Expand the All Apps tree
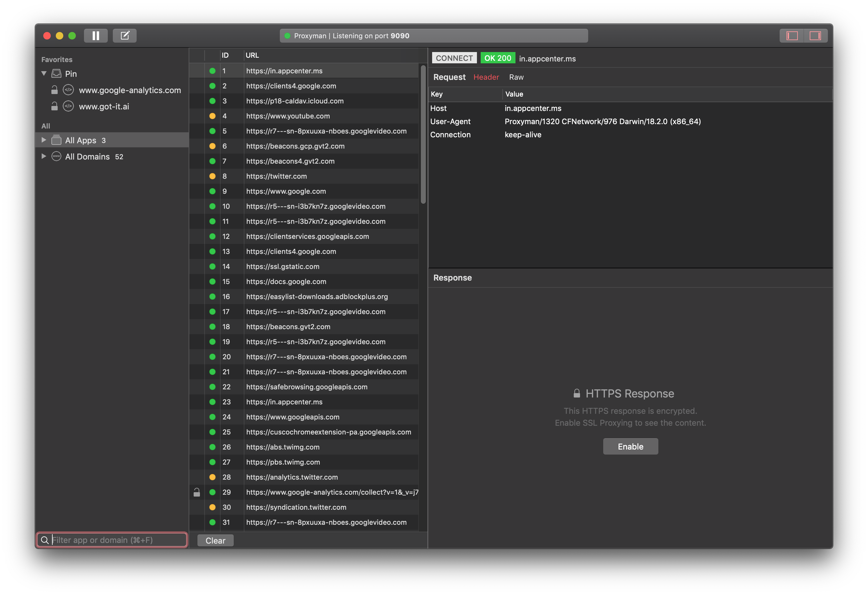Image resolution: width=868 pixels, height=595 pixels. pos(43,140)
